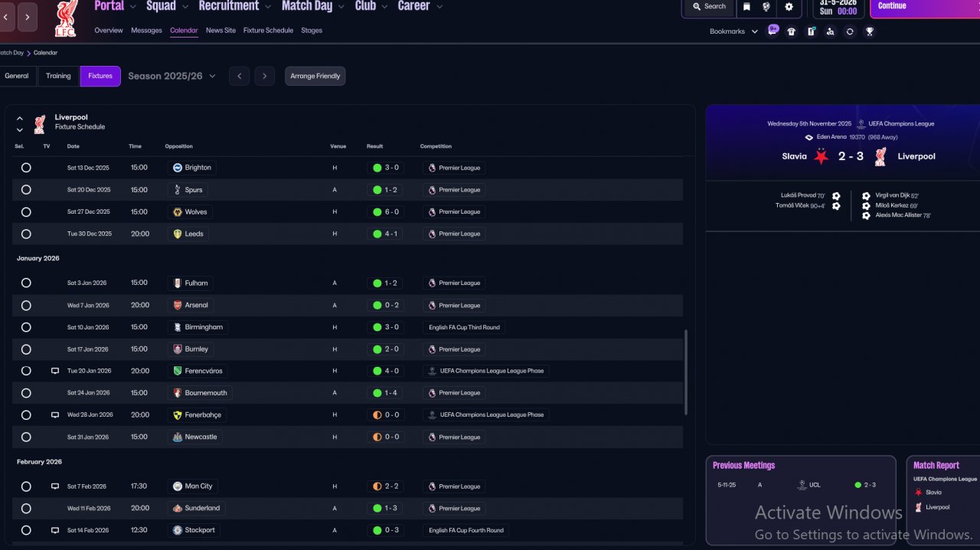Select the Wolves fixture radio button

click(26, 212)
